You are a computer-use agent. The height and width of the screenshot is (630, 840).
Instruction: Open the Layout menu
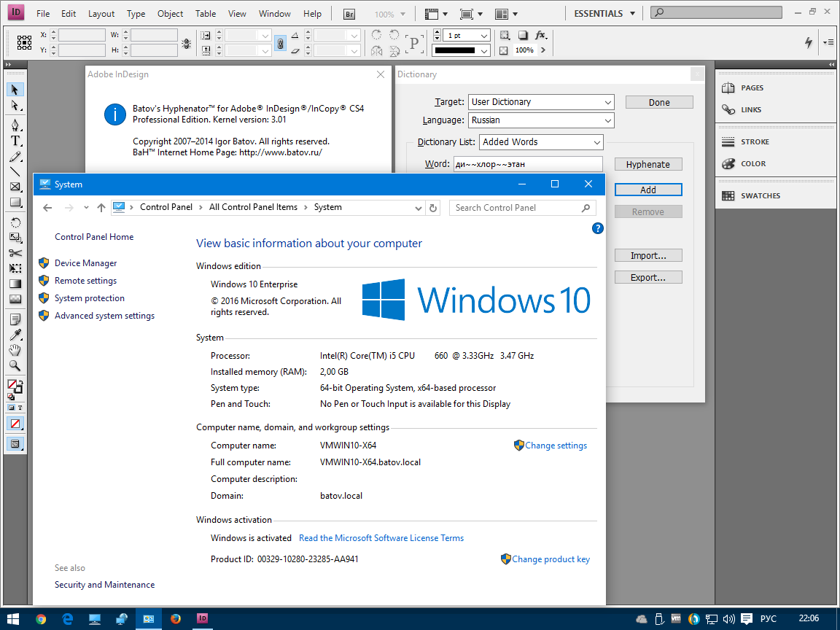tap(101, 14)
